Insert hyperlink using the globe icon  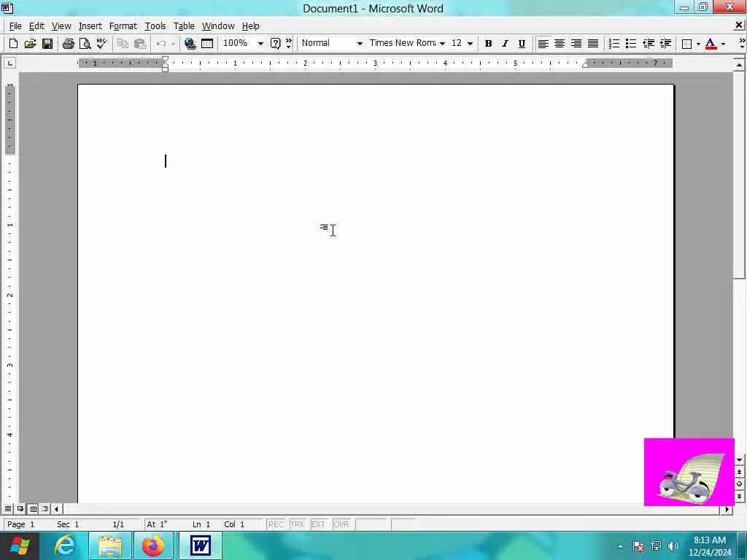190,44
